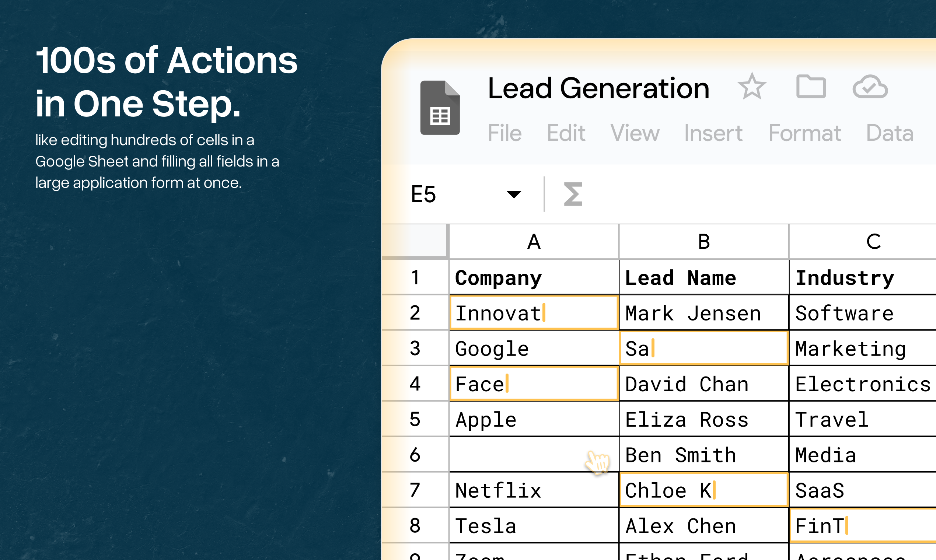Select row 5 header
Viewport: 936px width, 560px height.
pos(415,419)
